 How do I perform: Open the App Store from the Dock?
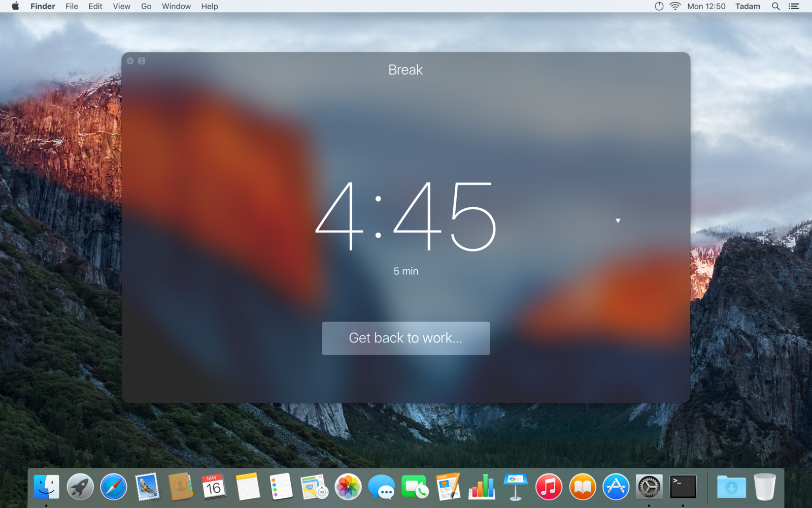[x=616, y=487]
